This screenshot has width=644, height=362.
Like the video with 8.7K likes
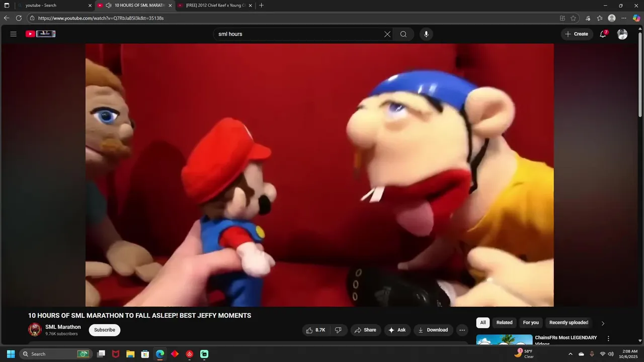click(316, 330)
